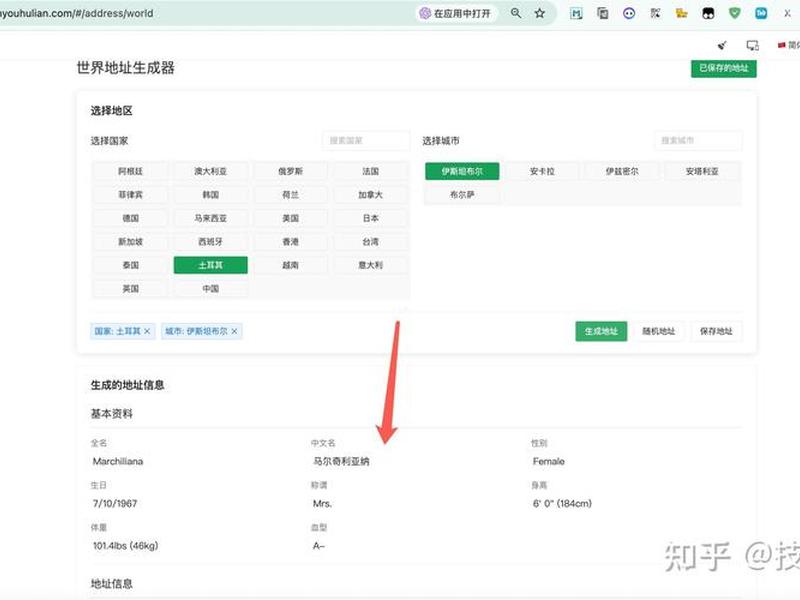The image size is (800, 600).
Task: Click the highlighted 伊斯坦布尔 city button
Action: 462,171
